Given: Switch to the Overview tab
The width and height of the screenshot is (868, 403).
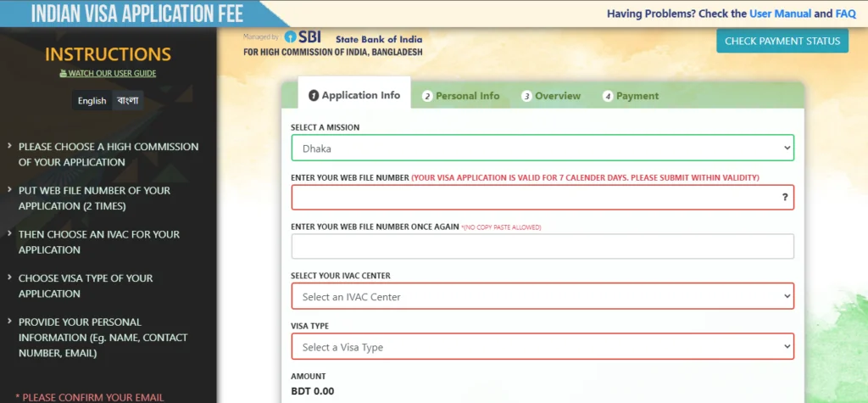Looking at the screenshot, I should (551, 96).
